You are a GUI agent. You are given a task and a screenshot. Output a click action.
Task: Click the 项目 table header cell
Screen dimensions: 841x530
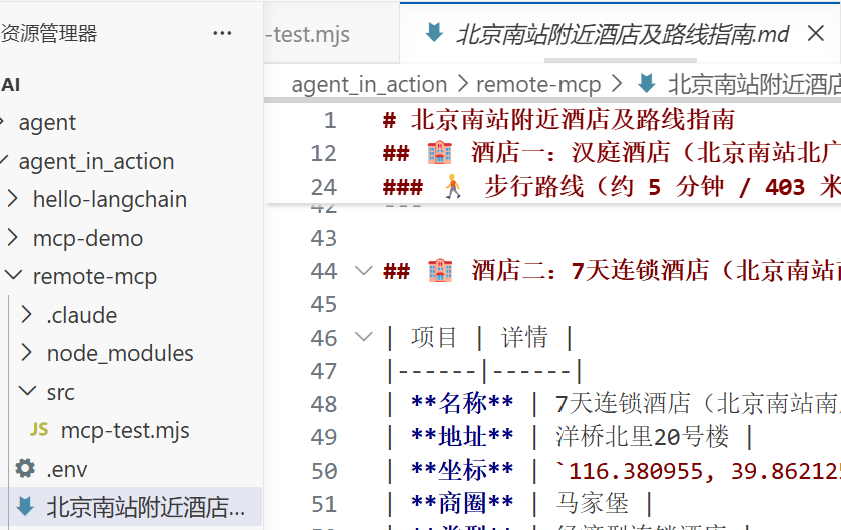click(x=433, y=337)
